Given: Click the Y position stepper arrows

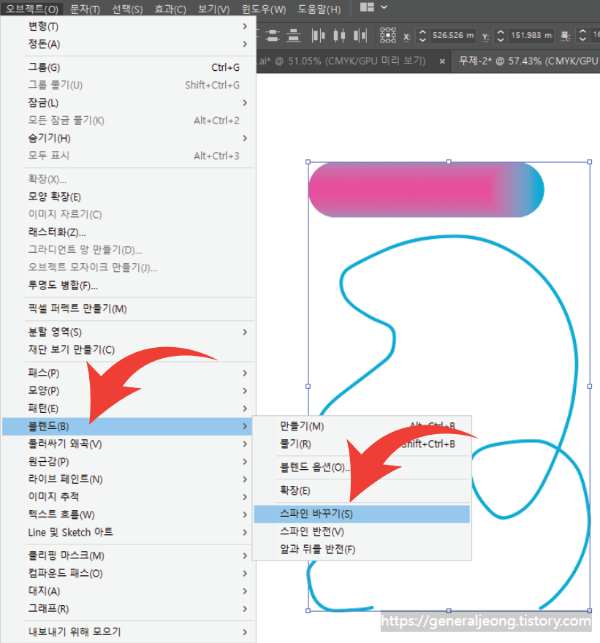Looking at the screenshot, I should (x=500, y=36).
